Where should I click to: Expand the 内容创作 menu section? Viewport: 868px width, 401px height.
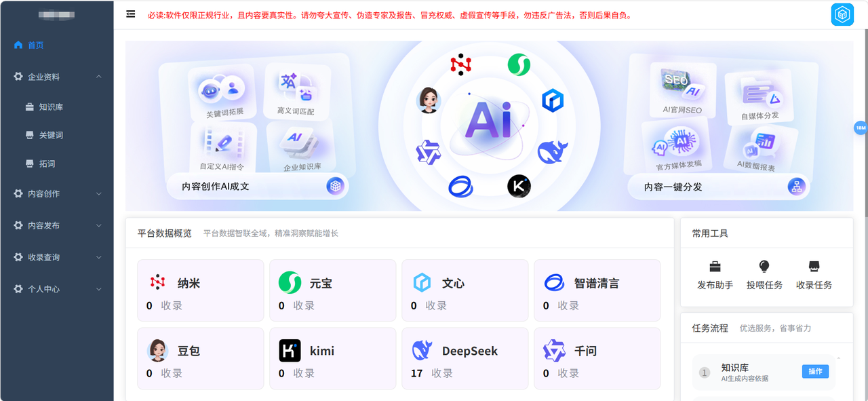click(57, 193)
